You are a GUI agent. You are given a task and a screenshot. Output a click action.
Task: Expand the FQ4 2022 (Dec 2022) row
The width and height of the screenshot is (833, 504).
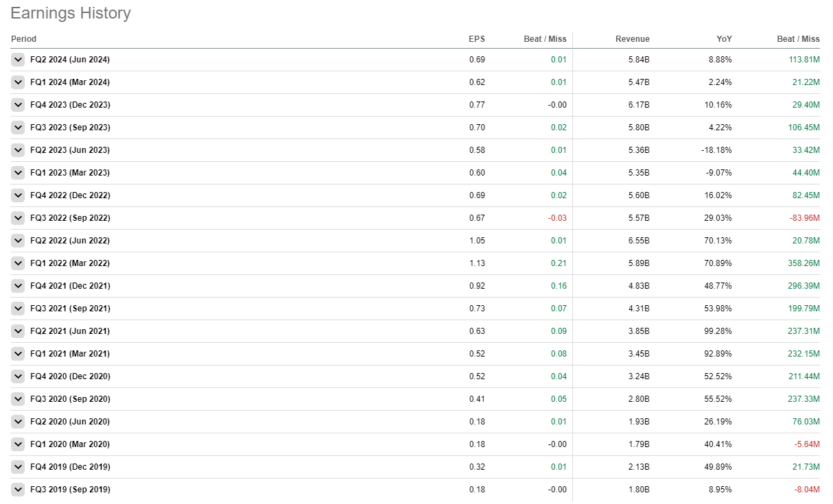coord(19,195)
